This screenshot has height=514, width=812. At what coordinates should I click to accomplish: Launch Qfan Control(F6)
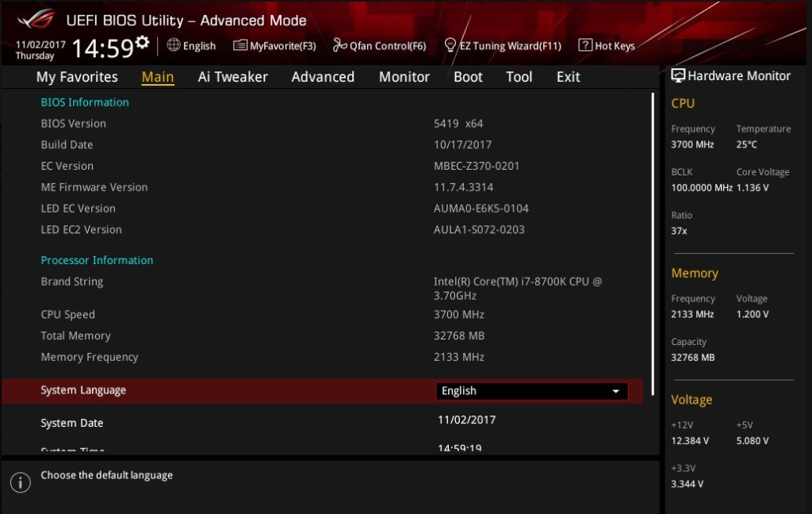(x=380, y=45)
